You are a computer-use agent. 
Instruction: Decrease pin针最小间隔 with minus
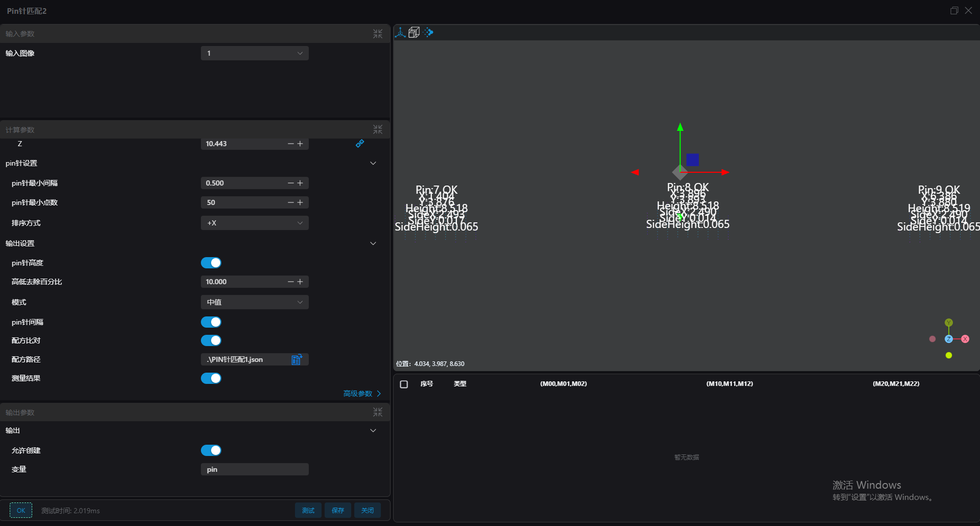290,183
